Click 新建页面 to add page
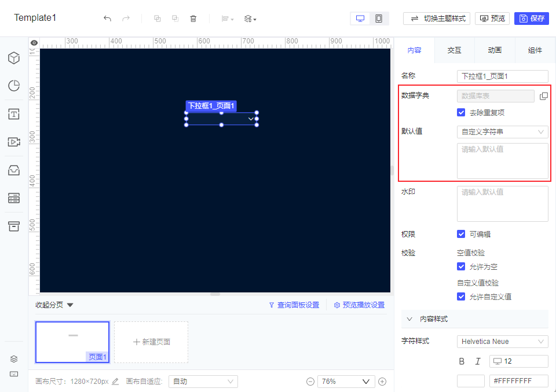Screen dimensions: 556x392 point(151,342)
